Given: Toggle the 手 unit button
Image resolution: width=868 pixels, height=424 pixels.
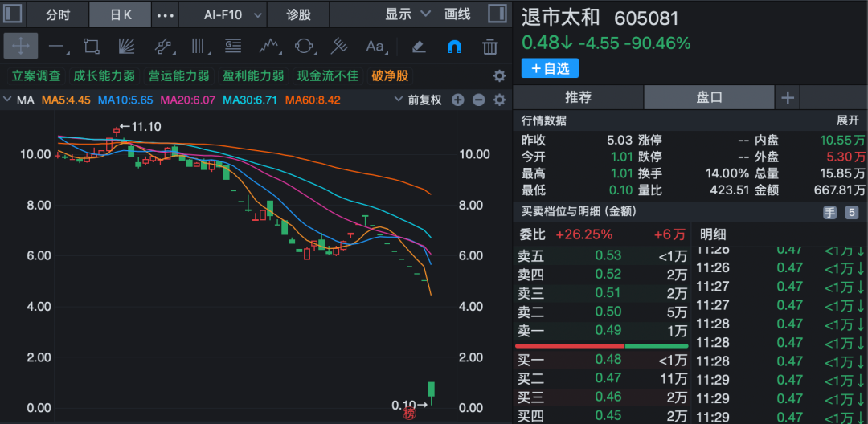Looking at the screenshot, I should (x=829, y=212).
